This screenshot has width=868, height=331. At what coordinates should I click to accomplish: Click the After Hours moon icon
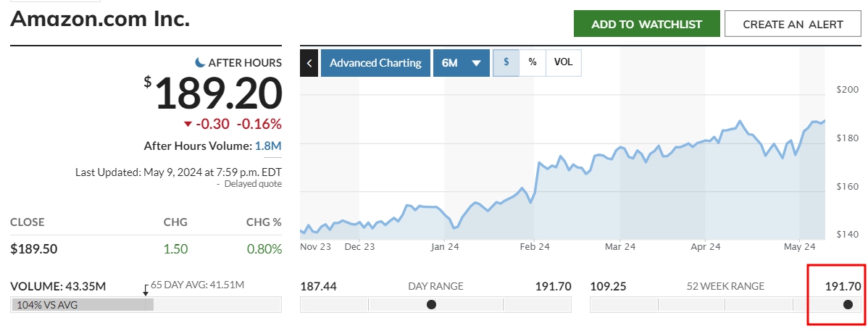[x=201, y=63]
